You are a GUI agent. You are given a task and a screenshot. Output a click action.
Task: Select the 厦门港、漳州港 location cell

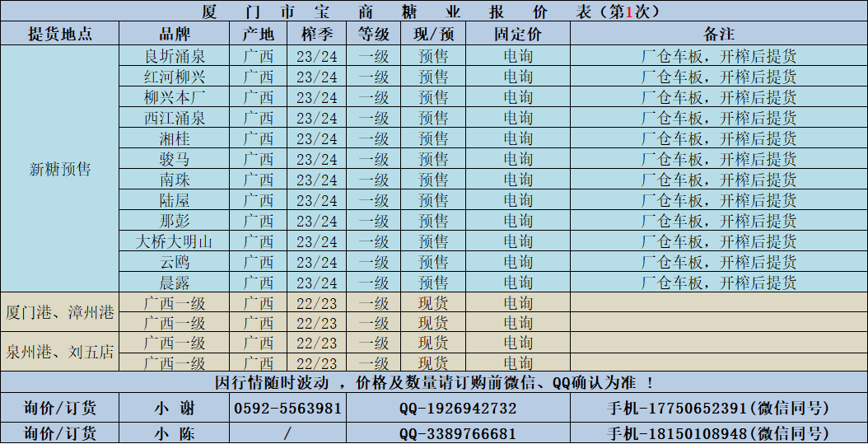(x=59, y=313)
